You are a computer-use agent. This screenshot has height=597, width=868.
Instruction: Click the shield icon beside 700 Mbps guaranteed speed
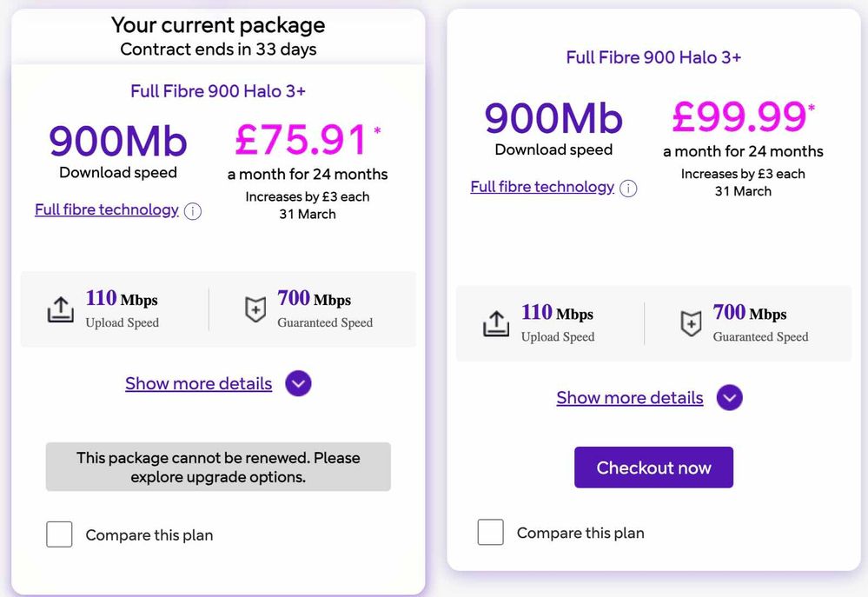(x=255, y=310)
